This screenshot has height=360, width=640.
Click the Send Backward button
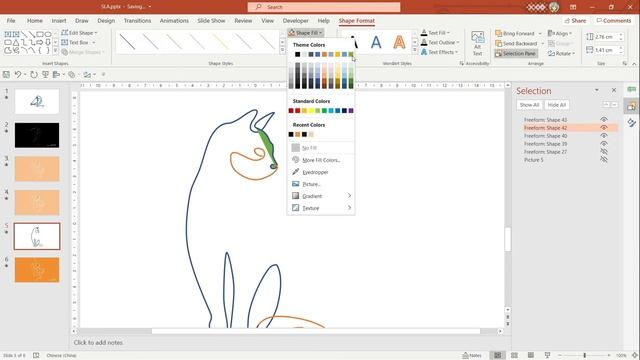(516, 43)
